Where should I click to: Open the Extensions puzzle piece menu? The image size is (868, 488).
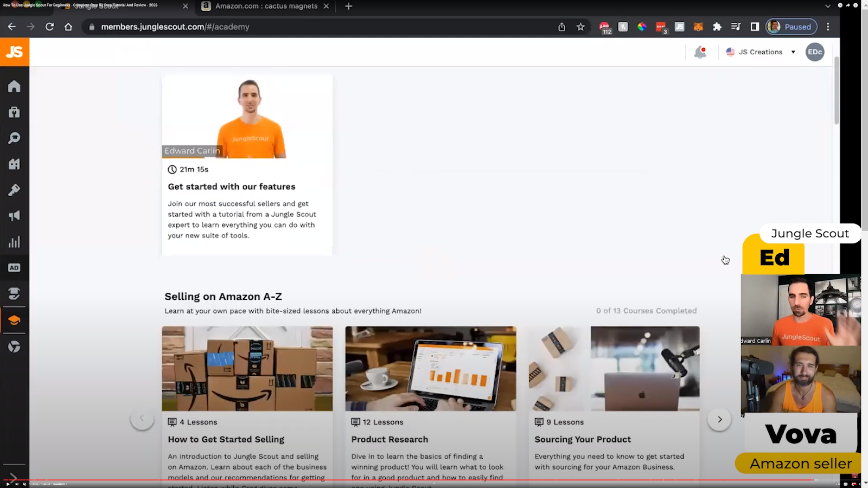pyautogui.click(x=717, y=27)
